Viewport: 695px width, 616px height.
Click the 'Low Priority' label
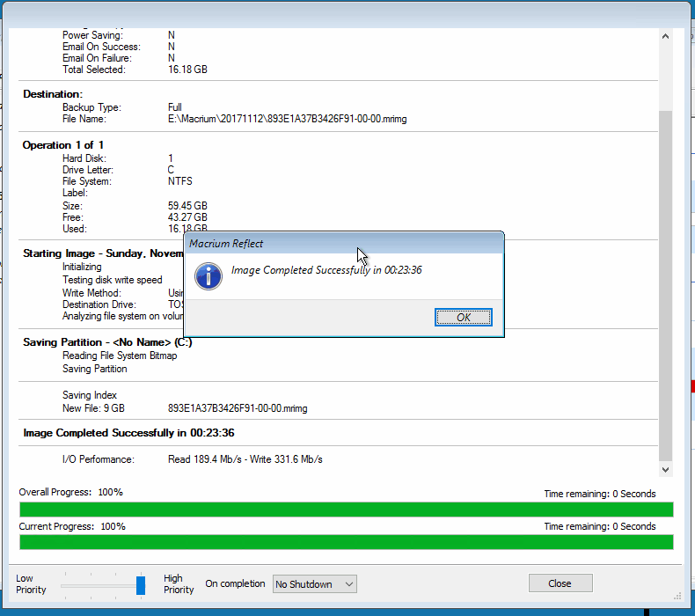coord(31,584)
